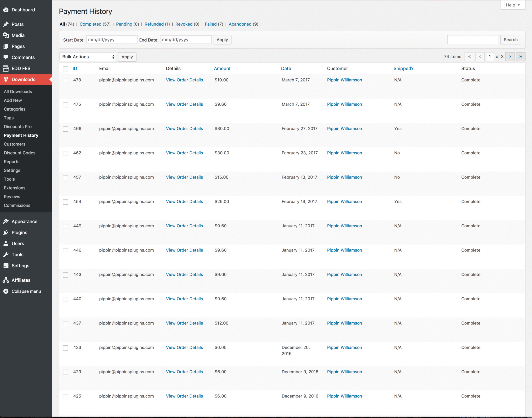This screenshot has width=532, height=418.
Task: Open the Bulk Actions dropdown
Action: coord(88,57)
